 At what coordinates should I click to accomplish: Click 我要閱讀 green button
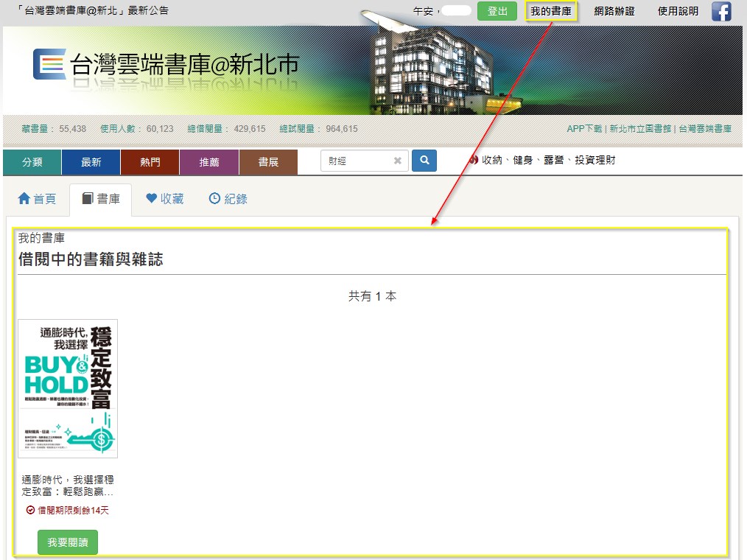[68, 542]
